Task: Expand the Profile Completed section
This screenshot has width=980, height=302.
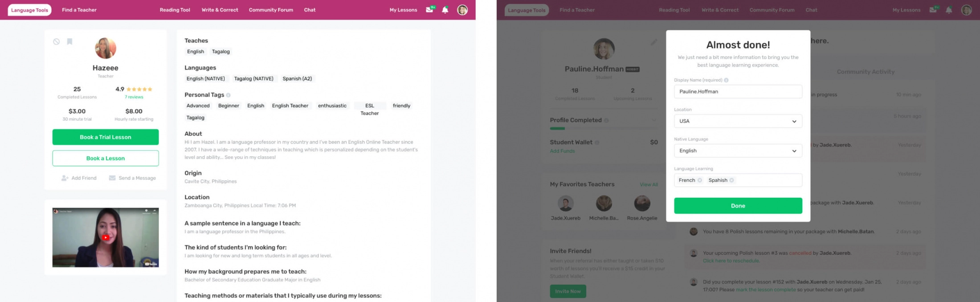Action: [654, 120]
